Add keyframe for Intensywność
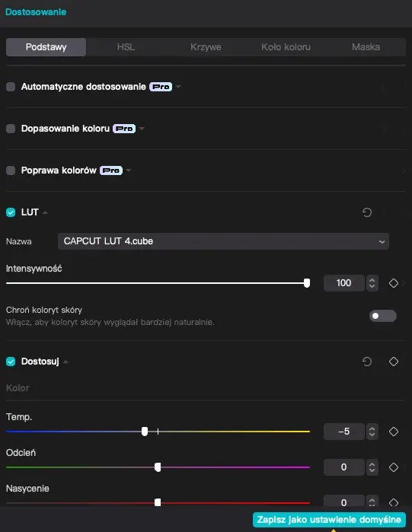 394,283
